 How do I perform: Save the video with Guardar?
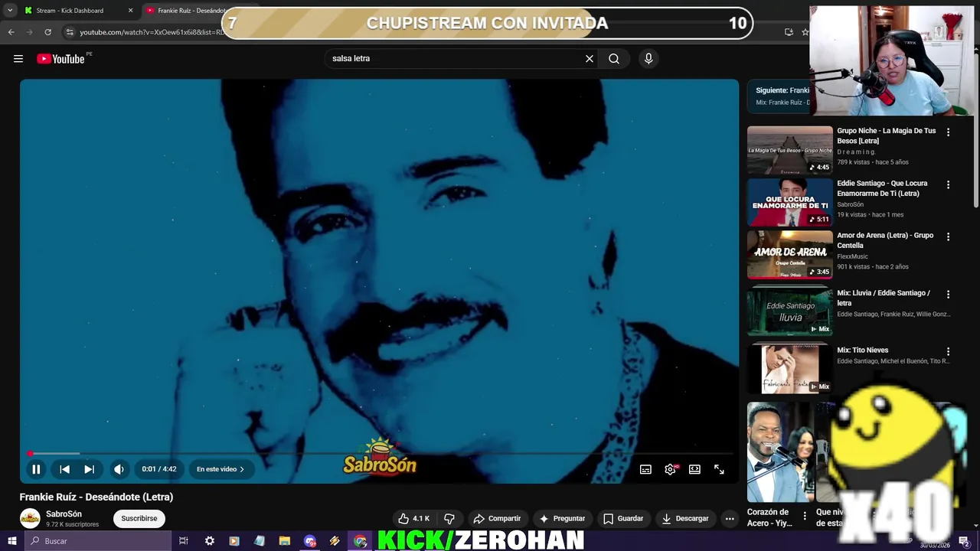click(x=623, y=518)
